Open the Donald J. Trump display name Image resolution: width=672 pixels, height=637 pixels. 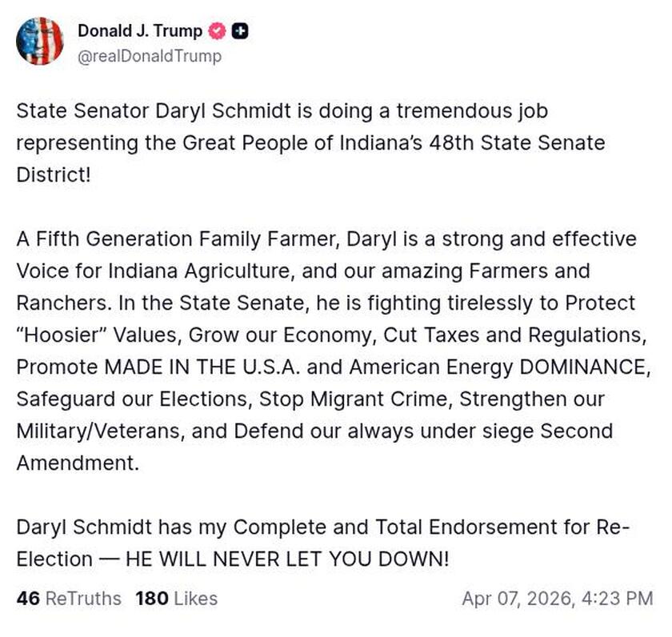(140, 31)
